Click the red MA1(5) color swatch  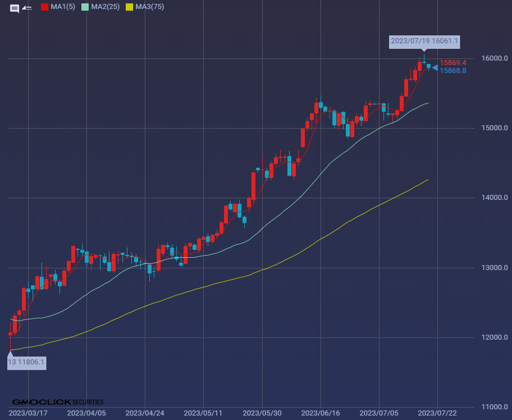click(45, 7)
